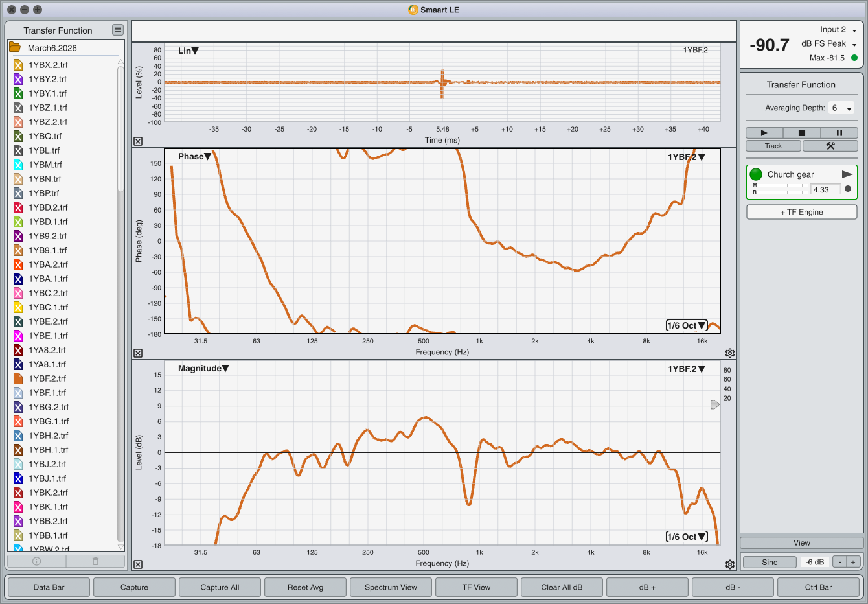The height and width of the screenshot is (604, 868).
Task: Open the 1YBF.2 trace dropdown in Phase plot
Action: click(x=687, y=157)
